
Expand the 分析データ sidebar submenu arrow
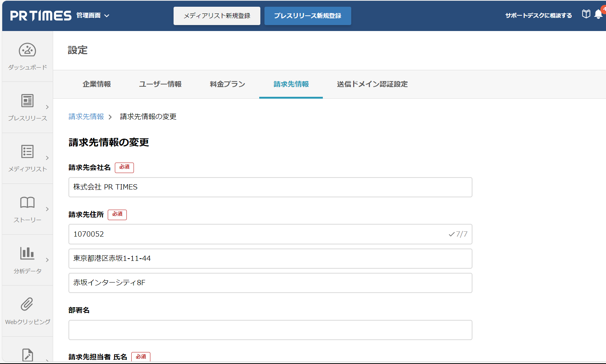click(x=47, y=260)
